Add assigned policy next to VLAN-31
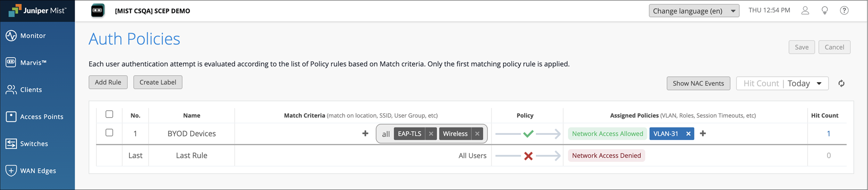Image resolution: width=868 pixels, height=190 pixels. pyautogui.click(x=703, y=133)
